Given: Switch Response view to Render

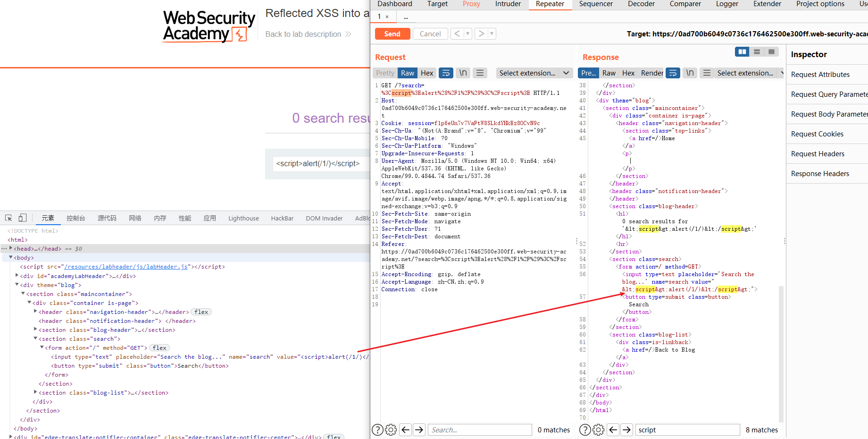Looking at the screenshot, I should tap(652, 73).
